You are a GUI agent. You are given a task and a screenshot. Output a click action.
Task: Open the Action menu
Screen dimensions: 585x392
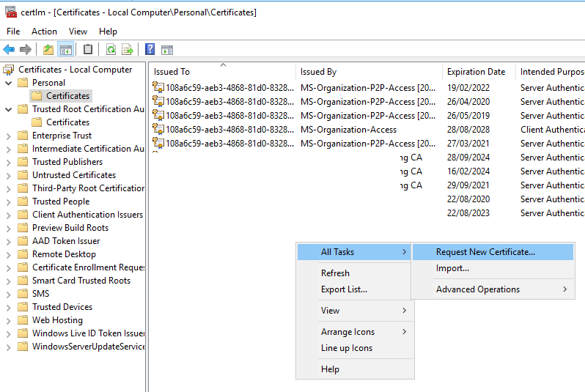pyautogui.click(x=44, y=32)
